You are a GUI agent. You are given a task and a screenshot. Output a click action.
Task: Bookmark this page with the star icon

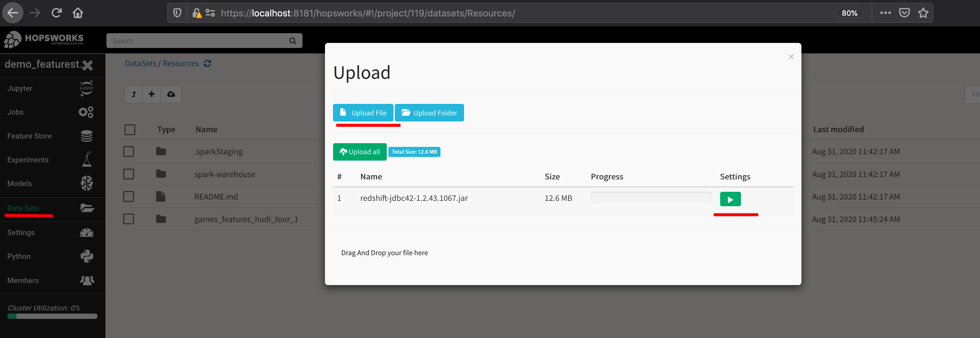tap(923, 13)
